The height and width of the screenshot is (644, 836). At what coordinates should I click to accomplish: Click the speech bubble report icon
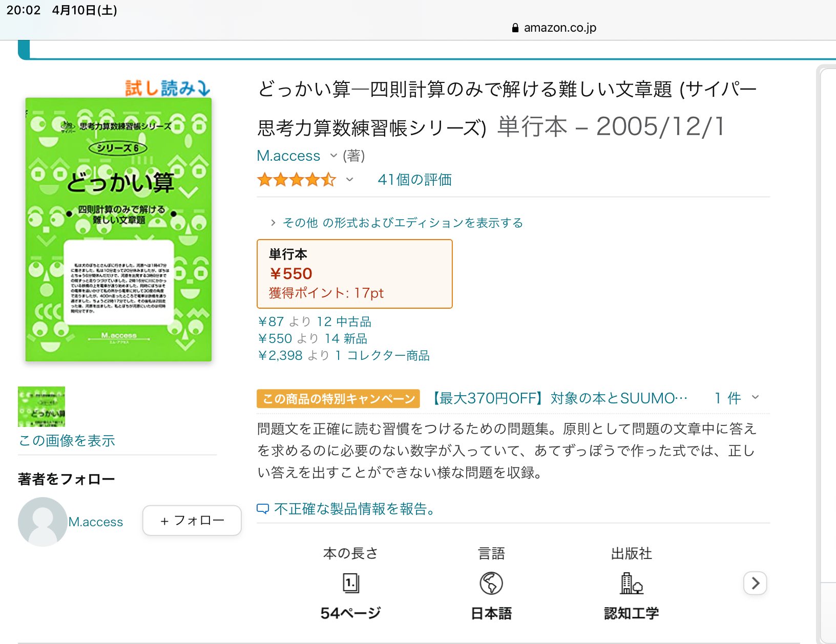tap(263, 509)
